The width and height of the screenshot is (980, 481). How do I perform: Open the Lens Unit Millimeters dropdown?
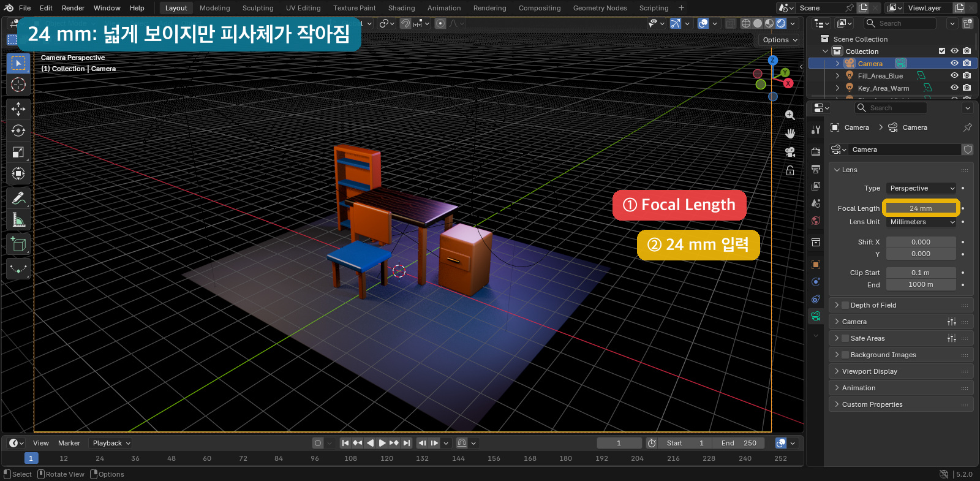point(921,222)
